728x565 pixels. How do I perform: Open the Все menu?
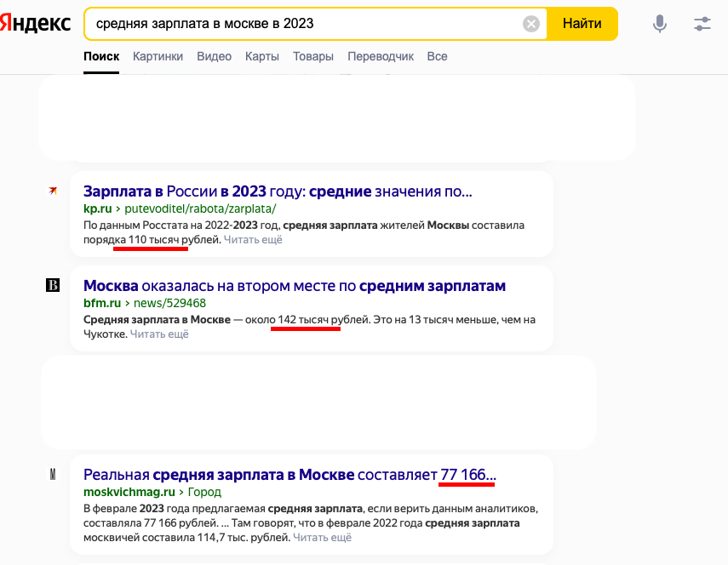click(437, 56)
